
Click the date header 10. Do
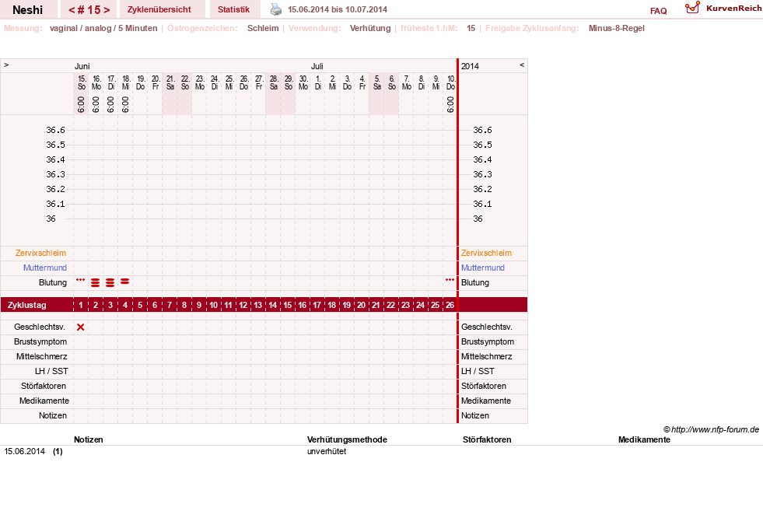coord(451,82)
